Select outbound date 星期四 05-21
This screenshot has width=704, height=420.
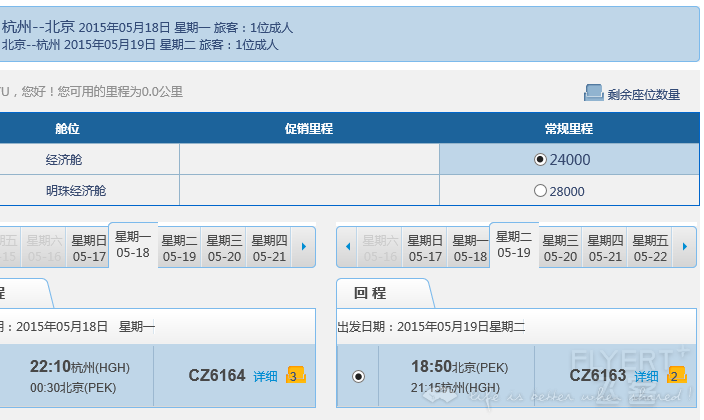point(269,248)
